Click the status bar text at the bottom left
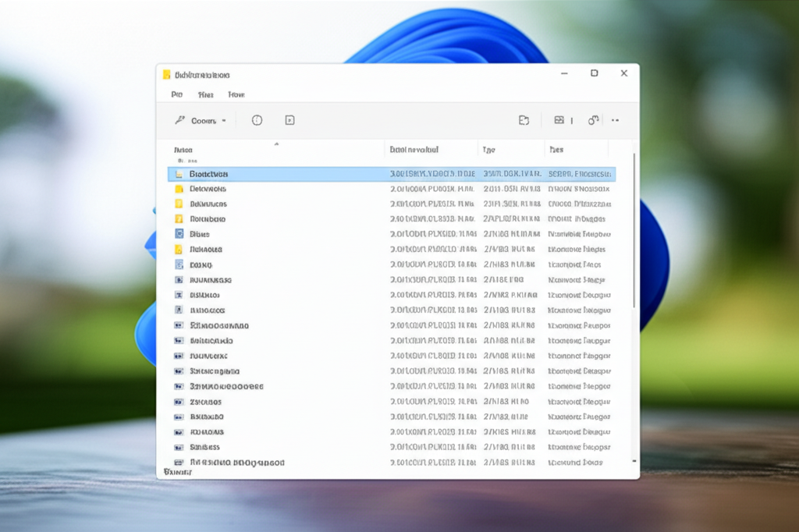The width and height of the screenshot is (799, 532). (x=178, y=472)
